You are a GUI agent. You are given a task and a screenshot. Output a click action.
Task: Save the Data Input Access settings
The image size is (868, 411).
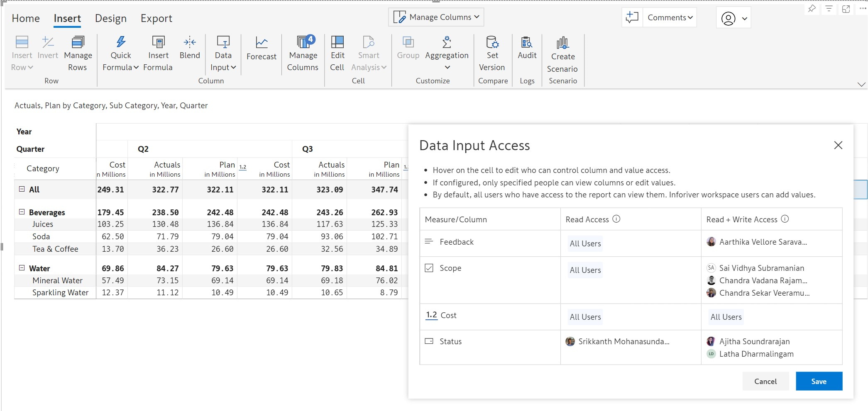[819, 381]
